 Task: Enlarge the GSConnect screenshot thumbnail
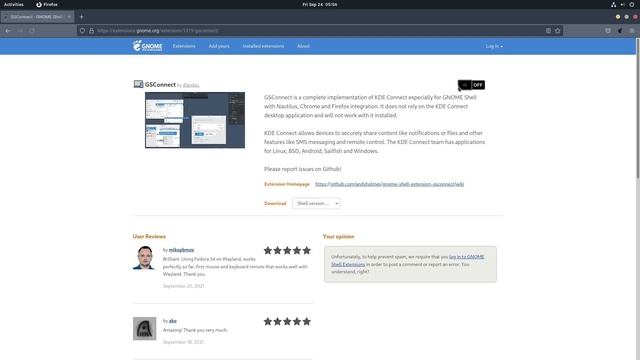(x=195, y=120)
